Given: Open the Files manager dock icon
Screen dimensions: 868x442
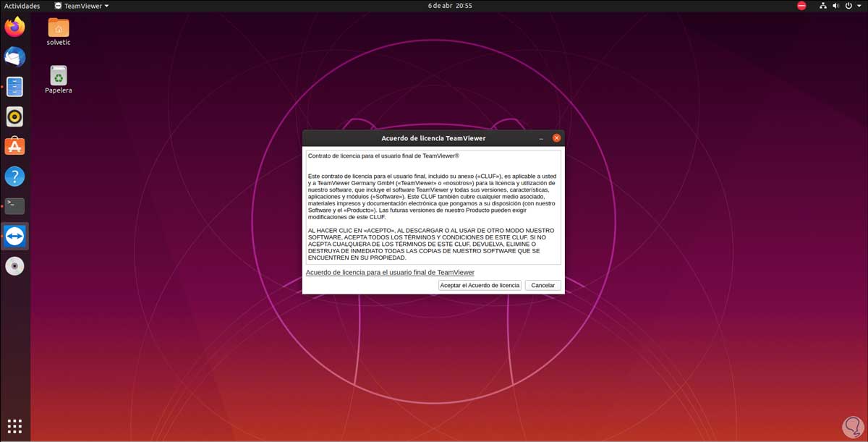Looking at the screenshot, I should [x=14, y=87].
